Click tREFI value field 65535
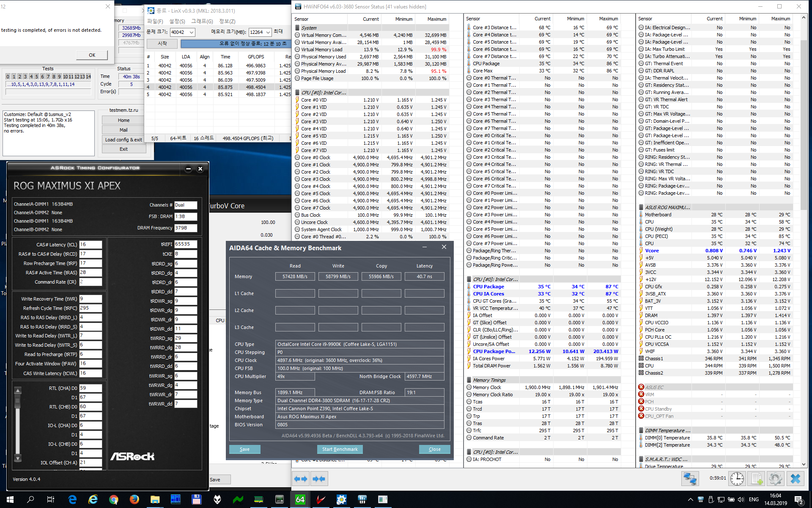Image resolution: width=812 pixels, height=508 pixels. [185, 244]
